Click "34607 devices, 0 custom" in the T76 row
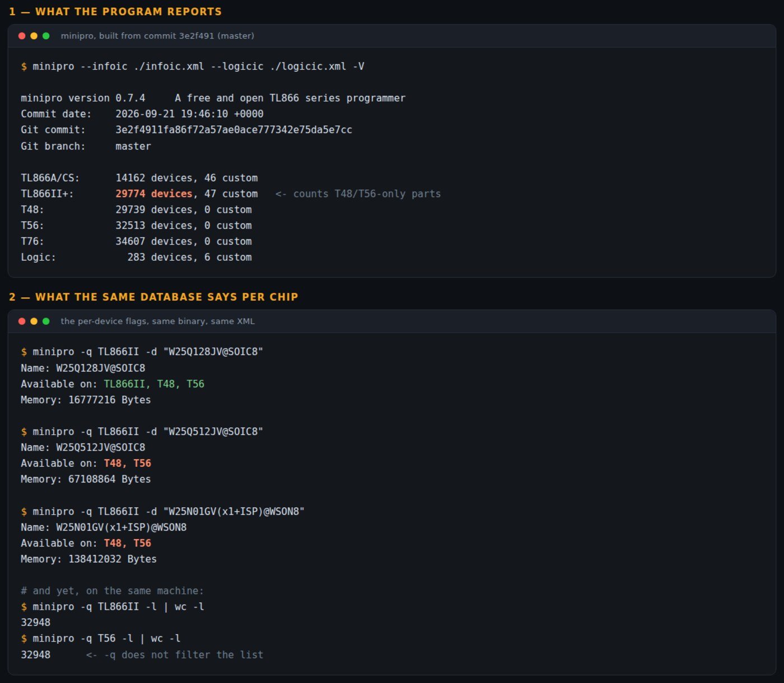 [x=184, y=241]
